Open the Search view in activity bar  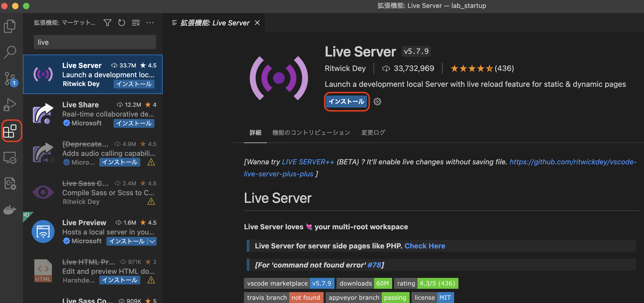[x=10, y=52]
